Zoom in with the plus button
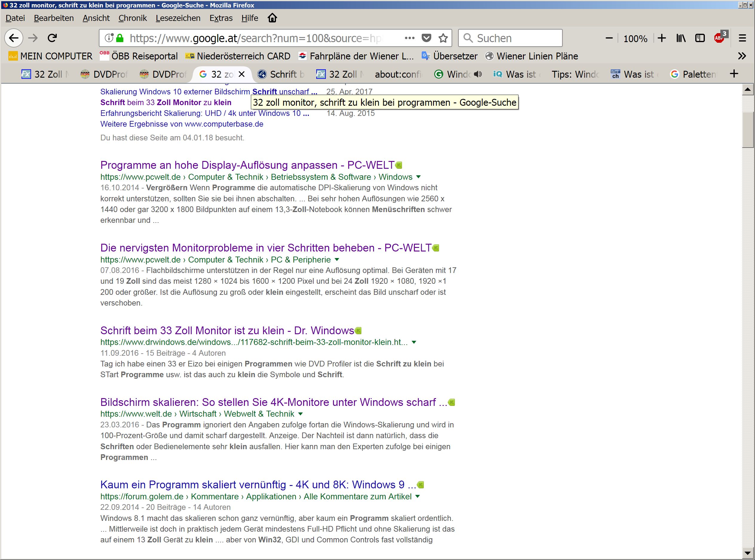Image resolution: width=755 pixels, height=560 pixels. click(x=662, y=38)
